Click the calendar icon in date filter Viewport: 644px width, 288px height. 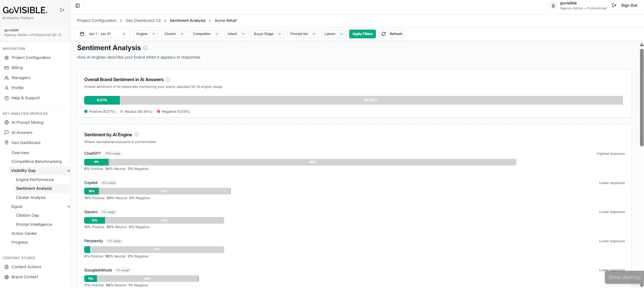(x=82, y=34)
